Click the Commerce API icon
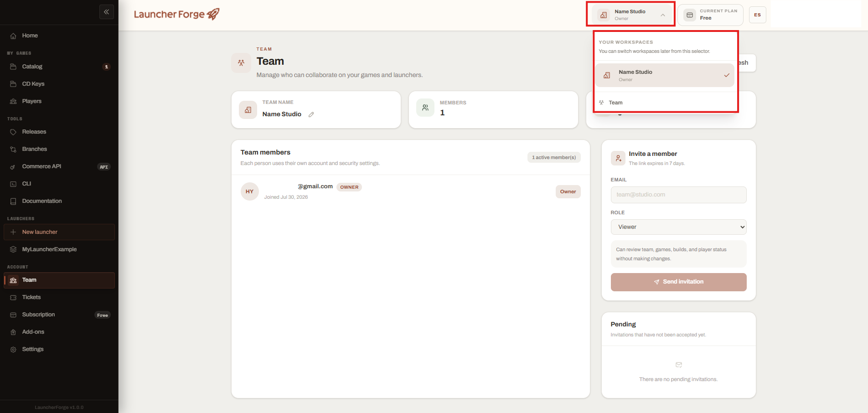The image size is (868, 413). (13, 167)
